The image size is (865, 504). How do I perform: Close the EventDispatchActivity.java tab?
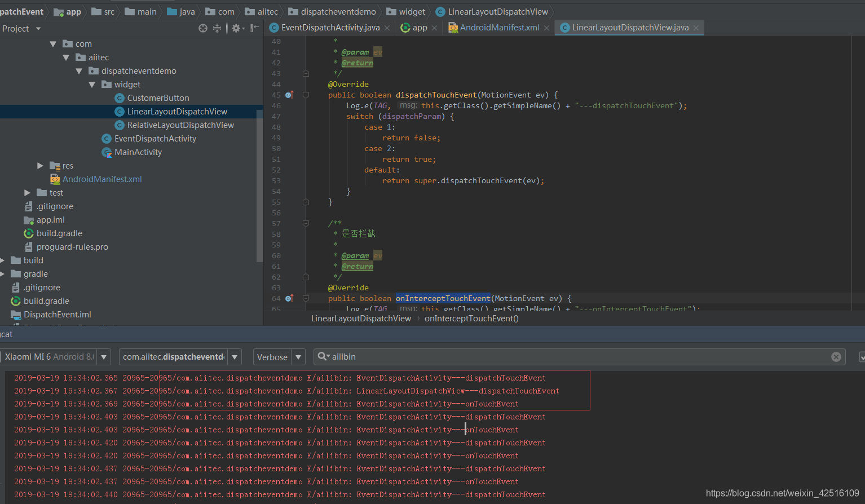click(387, 28)
